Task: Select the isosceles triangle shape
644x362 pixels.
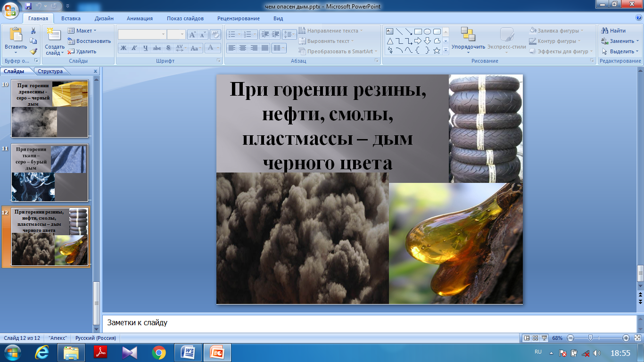Action: [390, 41]
